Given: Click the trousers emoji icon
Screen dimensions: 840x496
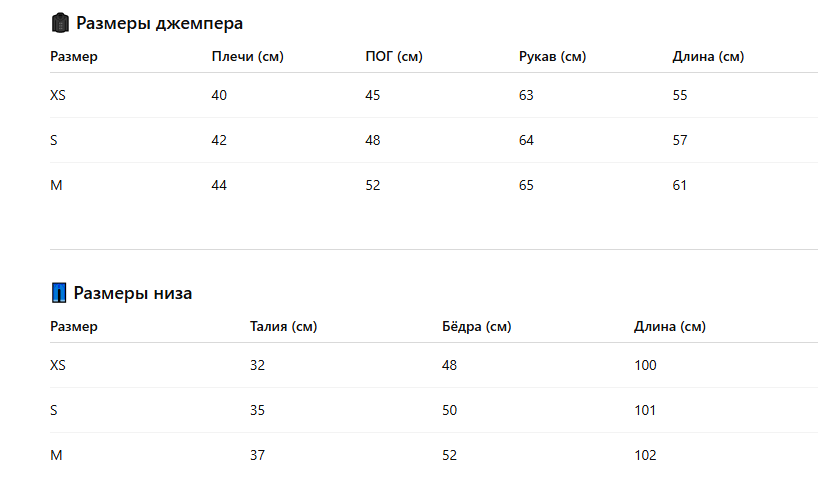Looking at the screenshot, I should point(59,293).
